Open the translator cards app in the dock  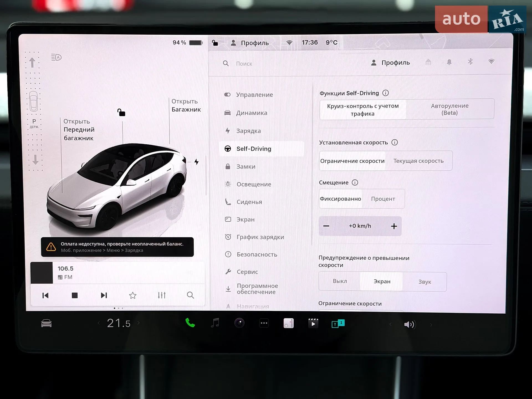[338, 323]
